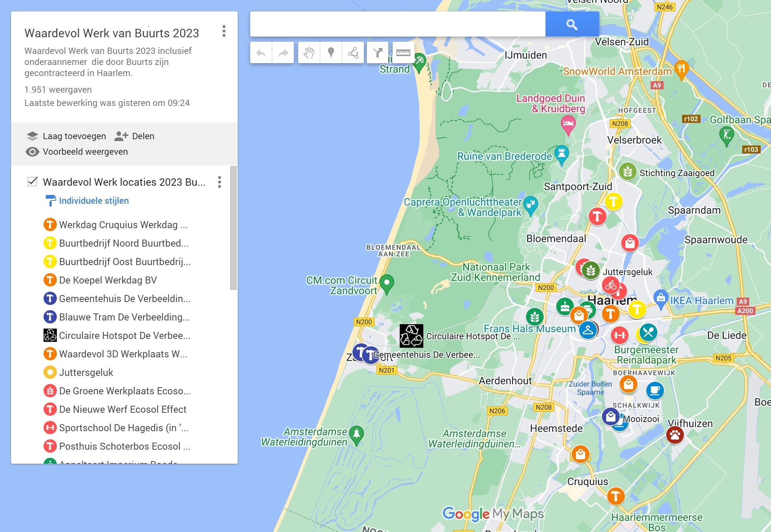Click red shopping bag marker near Spaarndam
The height and width of the screenshot is (532, 771).
(x=630, y=243)
